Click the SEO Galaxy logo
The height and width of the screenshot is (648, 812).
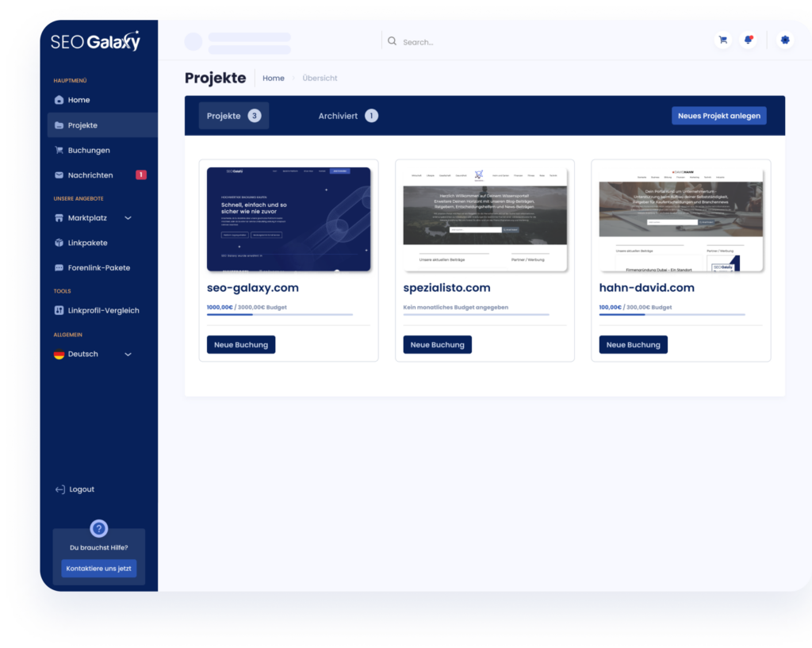click(x=95, y=41)
